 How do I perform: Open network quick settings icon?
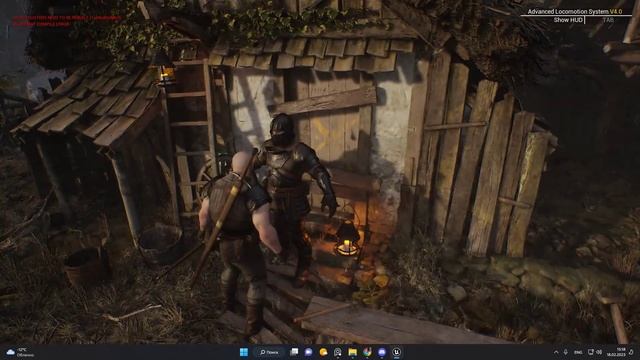click(x=591, y=352)
